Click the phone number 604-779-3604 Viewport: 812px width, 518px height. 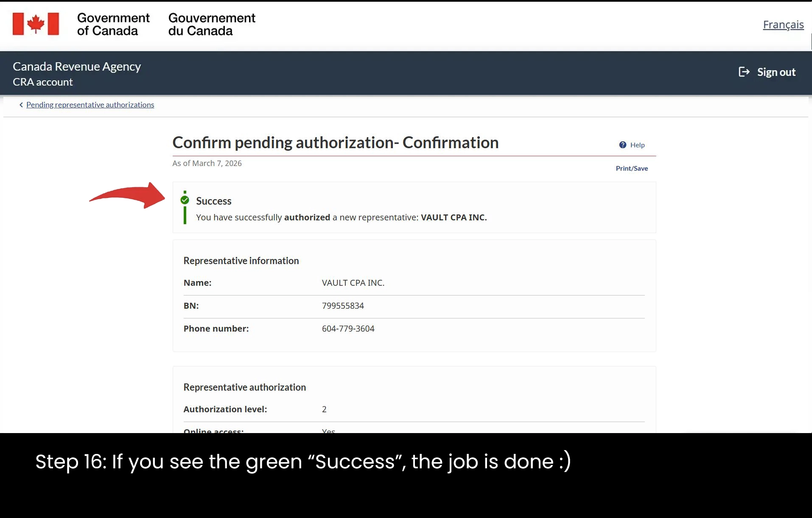coord(348,329)
